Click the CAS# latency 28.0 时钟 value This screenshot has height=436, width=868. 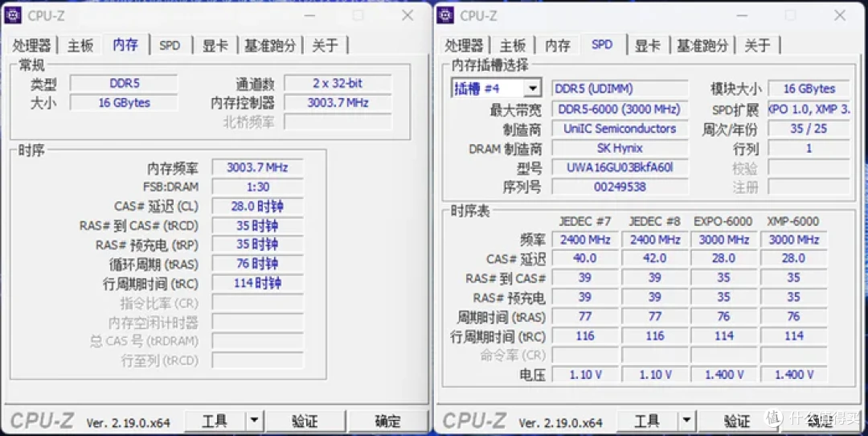pyautogui.click(x=257, y=206)
